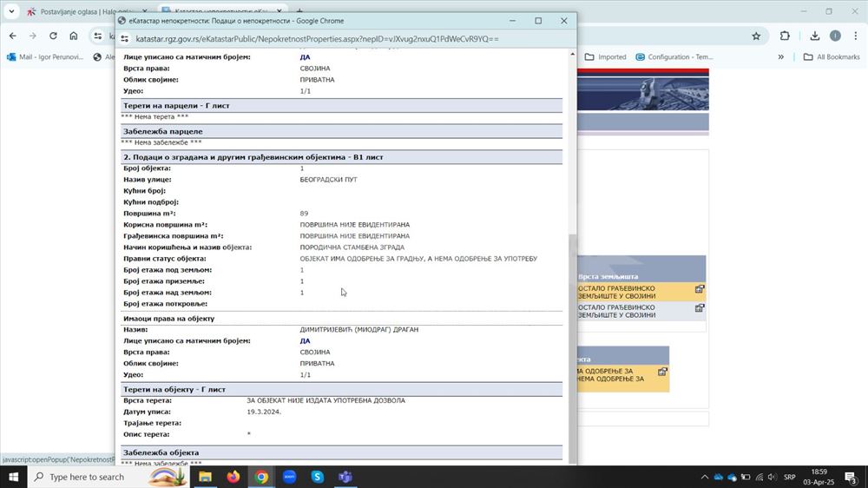The image size is (868, 488).
Task: Click ЗА ОБЈЕКАТ НИЈЕ ИЗДАТА УПОТРЕБНА ДОЗВОЛА text
Action: [325, 400]
